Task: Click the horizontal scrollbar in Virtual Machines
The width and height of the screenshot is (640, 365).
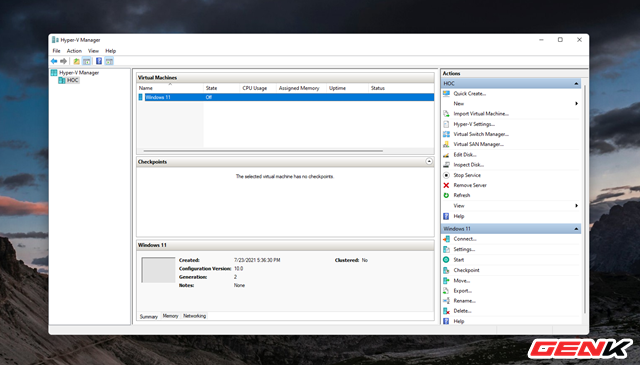Action: click(263, 151)
